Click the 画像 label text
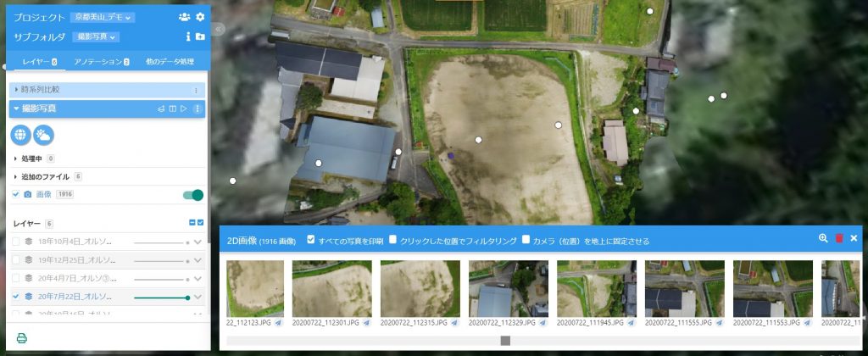 click(44, 194)
